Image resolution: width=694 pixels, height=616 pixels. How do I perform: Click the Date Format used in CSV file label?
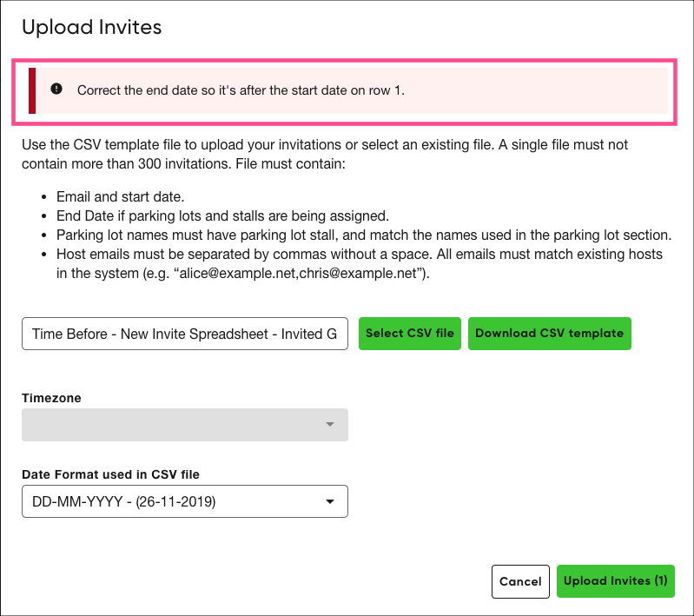(x=110, y=474)
